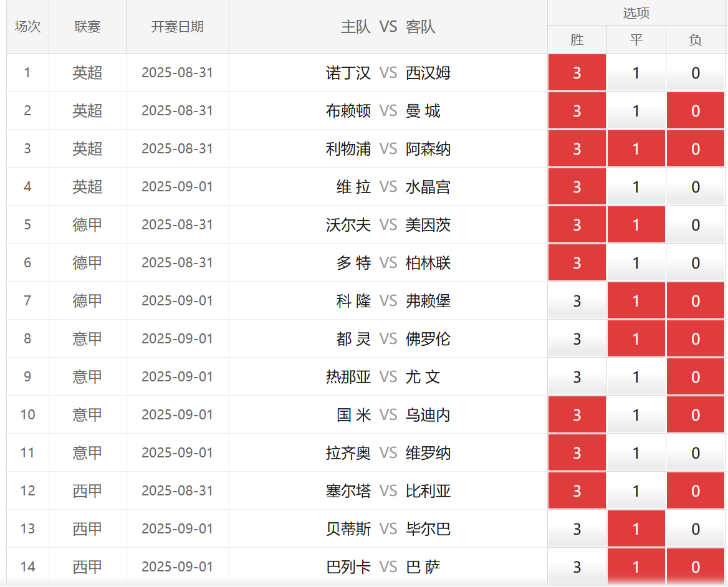Screen dimensions: 728x587
Task: Deselect loss option 0 for 科隆 VS 弗赖堡
Action: (x=696, y=301)
